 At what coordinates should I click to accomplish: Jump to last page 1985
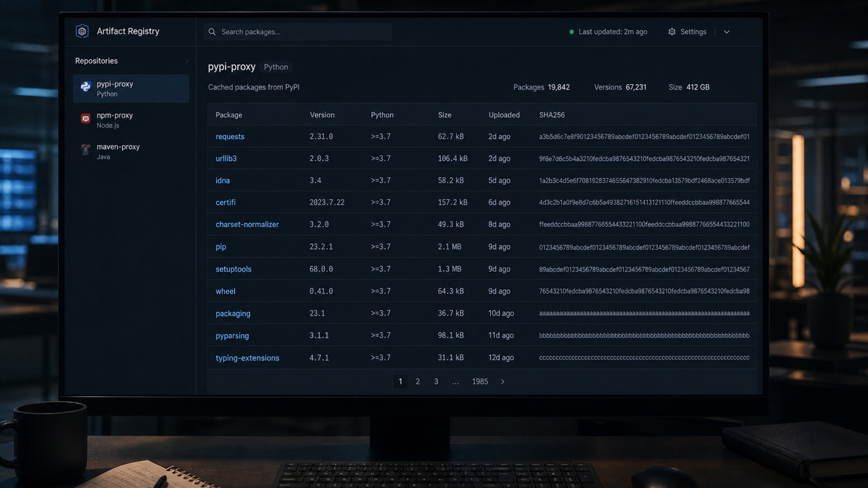coord(480,381)
